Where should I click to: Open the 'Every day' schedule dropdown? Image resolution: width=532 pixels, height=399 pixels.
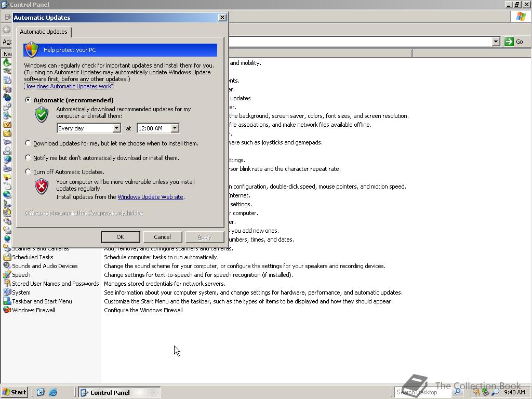click(x=116, y=128)
